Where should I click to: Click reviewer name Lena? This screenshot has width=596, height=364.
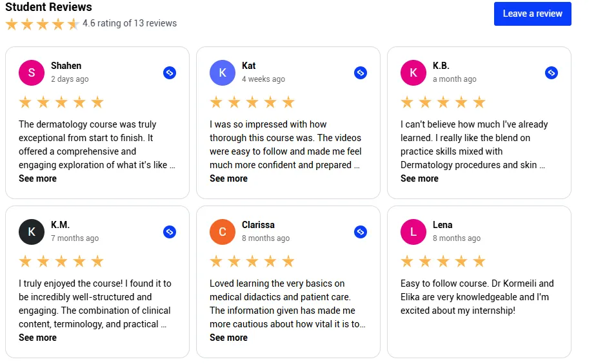[442, 225]
